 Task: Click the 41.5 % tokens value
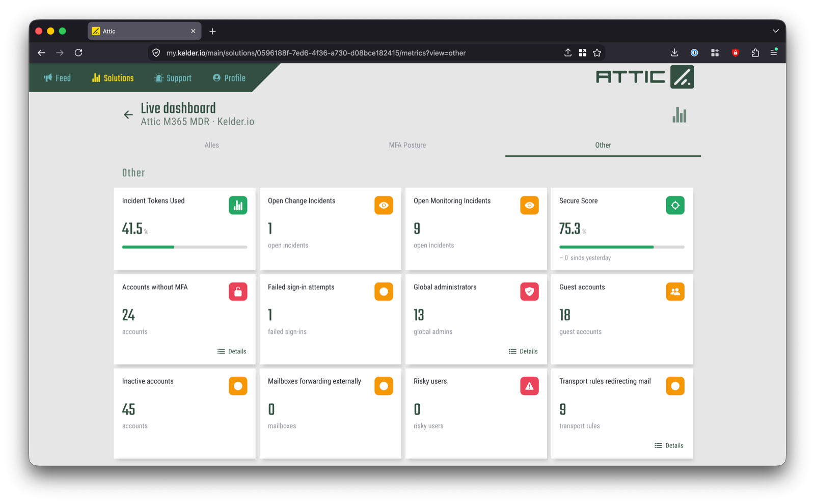[135, 229]
